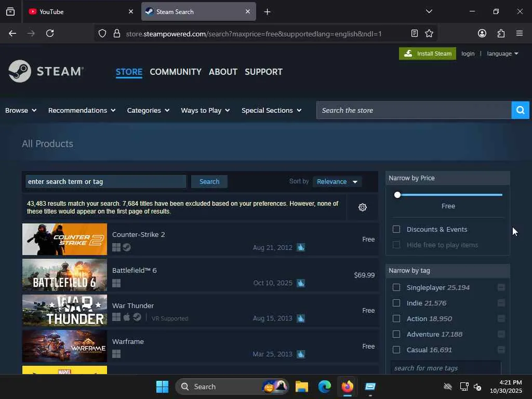Click Windows platform icon for Counter-Strike 2
Image resolution: width=532 pixels, height=399 pixels.
[x=116, y=247]
